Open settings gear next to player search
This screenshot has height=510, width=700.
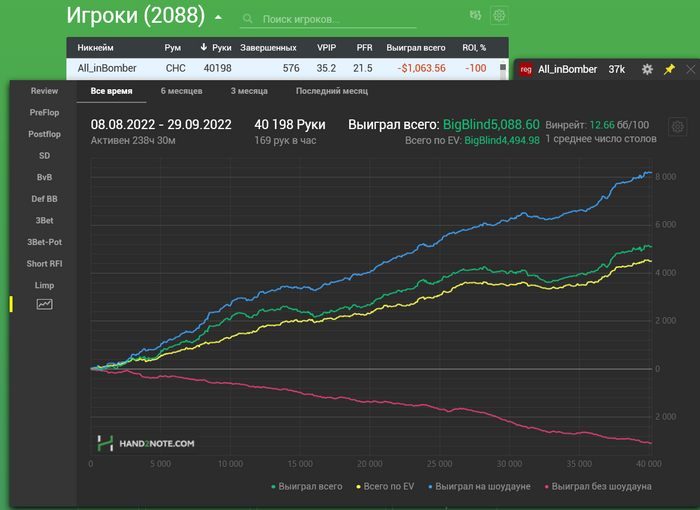coord(499,16)
